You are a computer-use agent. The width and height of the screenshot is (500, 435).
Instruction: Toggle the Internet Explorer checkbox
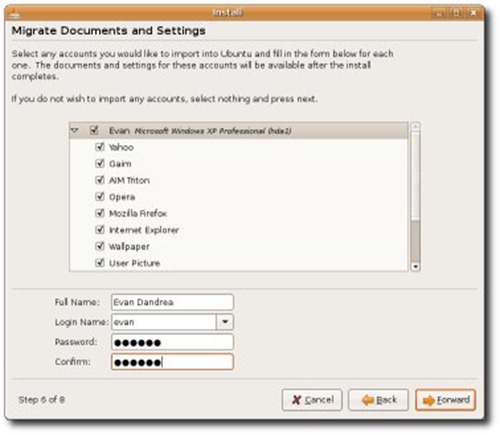[x=100, y=229]
